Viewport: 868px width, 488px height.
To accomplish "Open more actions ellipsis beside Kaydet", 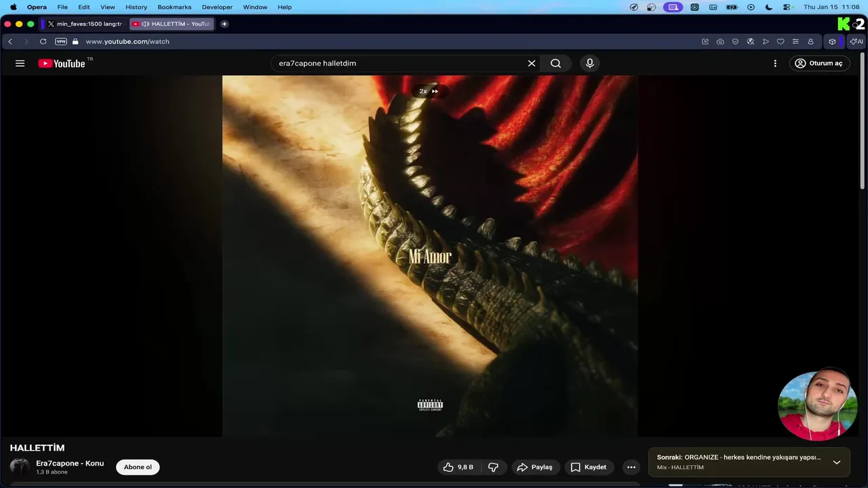I will (x=631, y=467).
